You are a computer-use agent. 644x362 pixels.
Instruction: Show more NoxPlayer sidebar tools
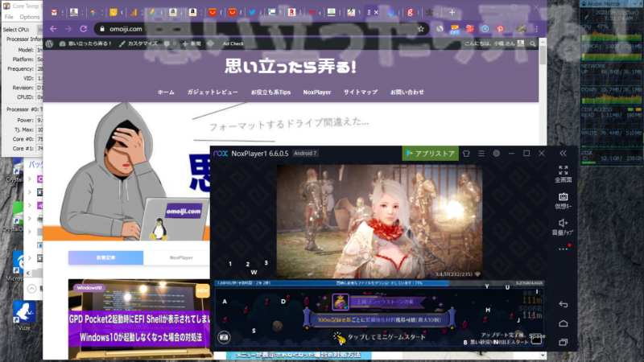click(x=563, y=249)
